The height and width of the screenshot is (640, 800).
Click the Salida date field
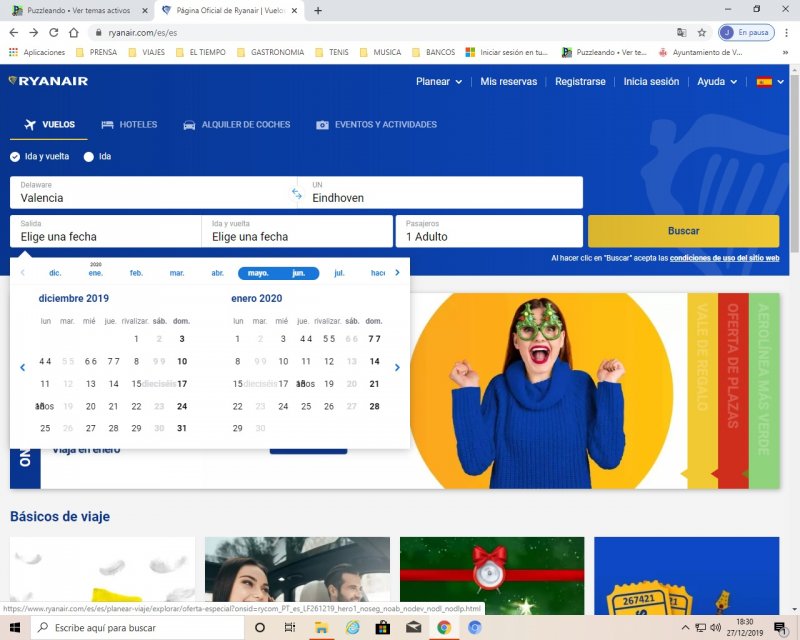click(x=105, y=231)
